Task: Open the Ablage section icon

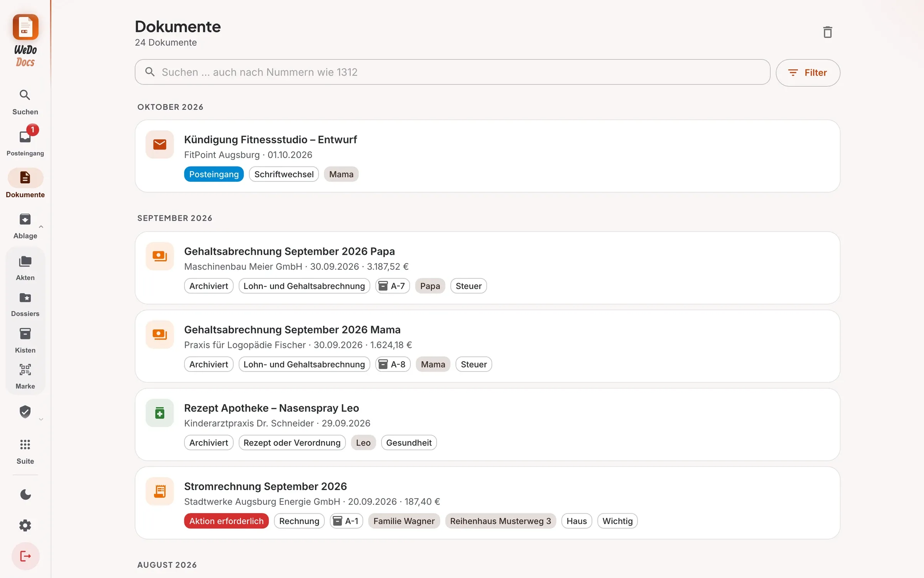Action: point(25,219)
